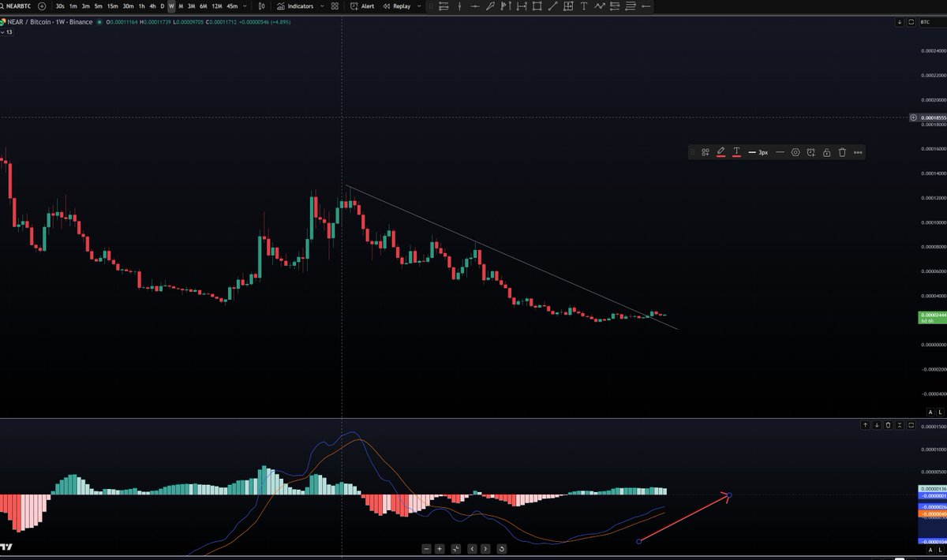Expand the timeframe list dropdown arrow
947x560 pixels.
coord(245,6)
